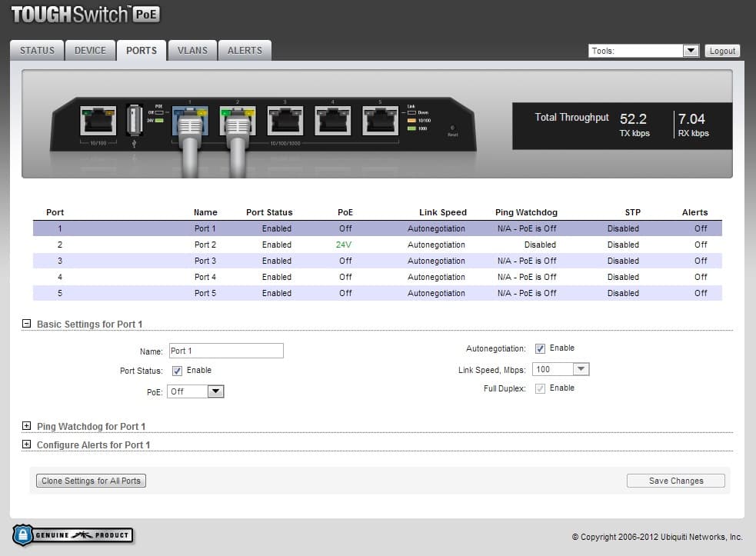The height and width of the screenshot is (556, 756).
Task: Expand the Ping Watchdog for Port 1 section
Action: pos(26,426)
